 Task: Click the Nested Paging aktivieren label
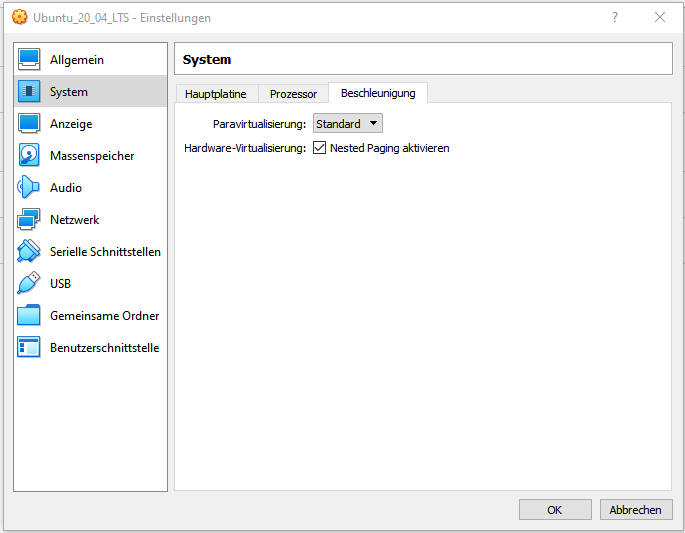[390, 148]
